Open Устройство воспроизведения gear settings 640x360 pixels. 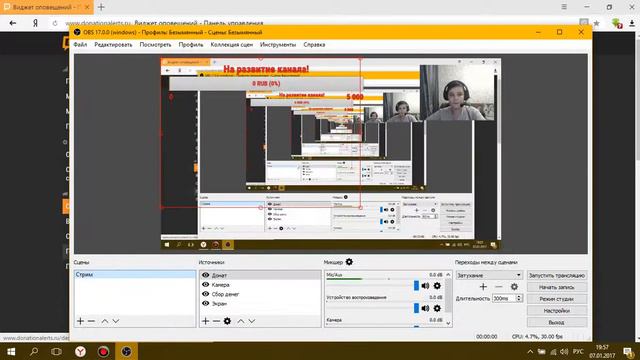437,308
